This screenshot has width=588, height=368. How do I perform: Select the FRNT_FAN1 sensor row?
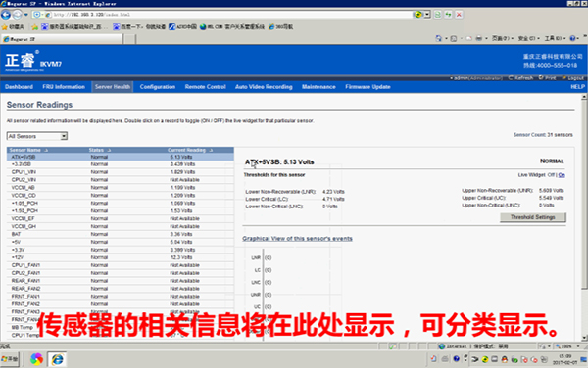[x=121, y=297]
